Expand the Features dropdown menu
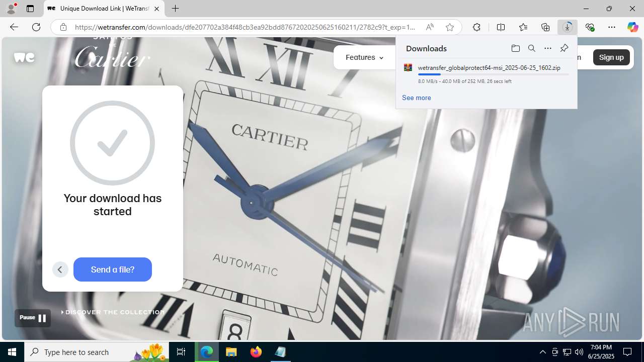This screenshot has width=644, height=362. tap(365, 57)
